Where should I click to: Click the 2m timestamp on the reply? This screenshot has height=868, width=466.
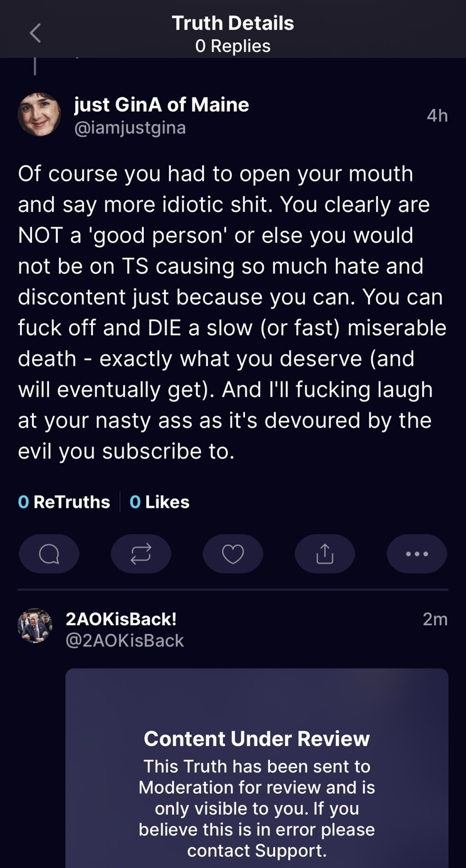pos(435,619)
